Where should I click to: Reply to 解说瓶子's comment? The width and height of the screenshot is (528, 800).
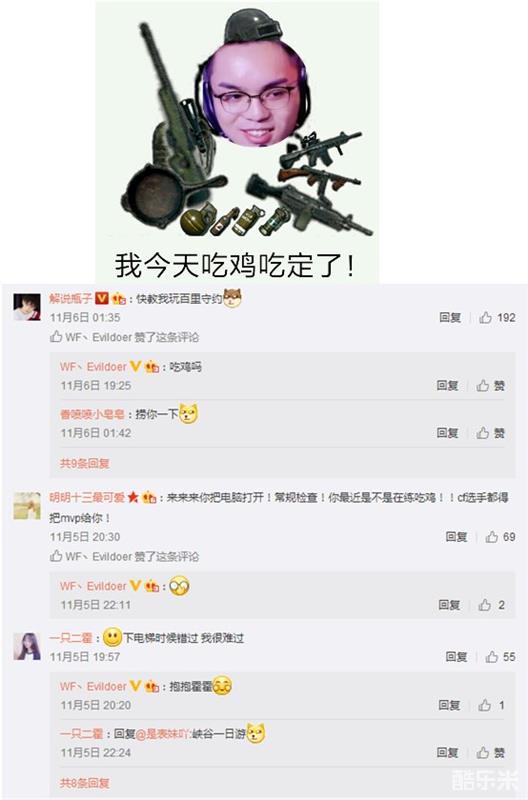(450, 318)
